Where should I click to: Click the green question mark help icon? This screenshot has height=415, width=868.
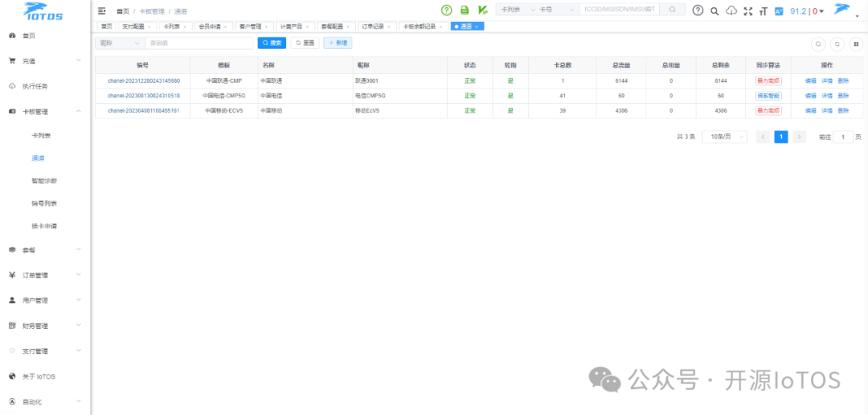446,10
